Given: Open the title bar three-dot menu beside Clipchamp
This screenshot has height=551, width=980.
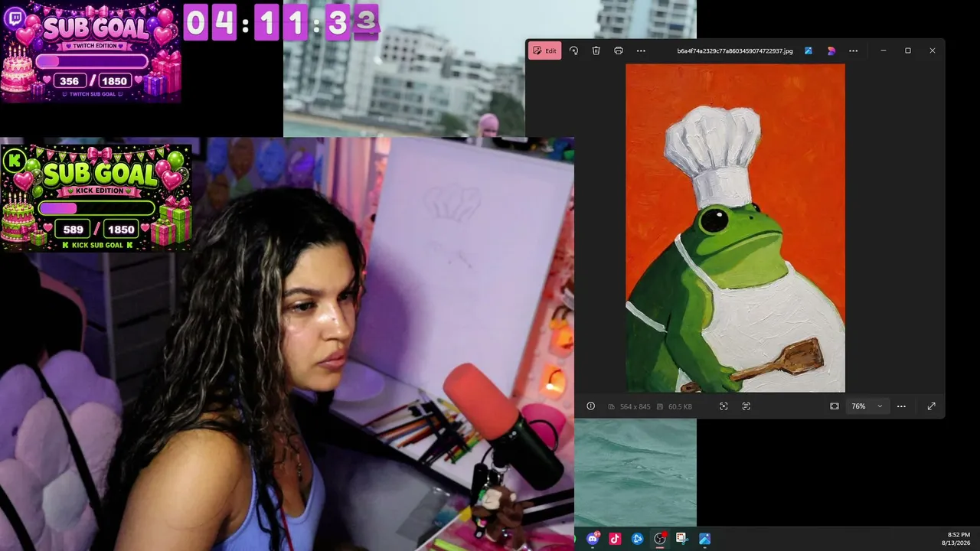Looking at the screenshot, I should [853, 51].
